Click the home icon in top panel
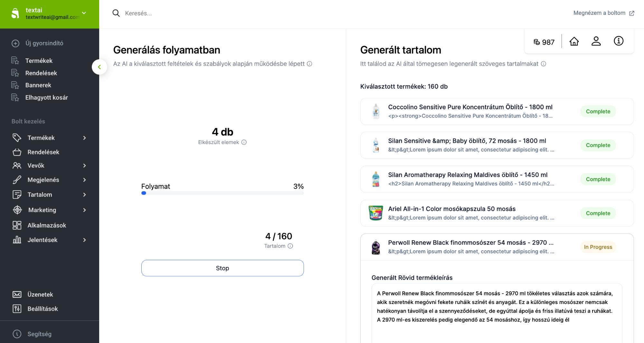Viewport: 644px width, 343px height. point(574,41)
